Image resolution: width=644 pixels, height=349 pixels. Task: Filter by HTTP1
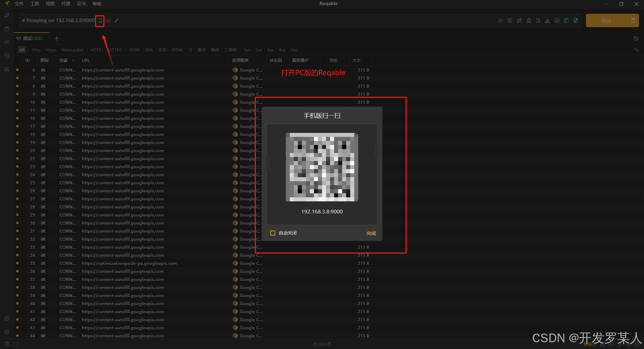click(97, 50)
